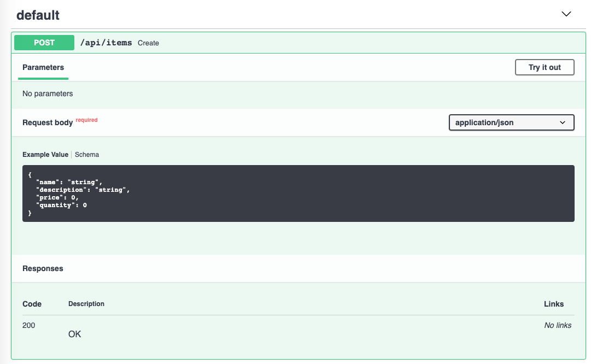The image size is (591, 364).
Task: Click the OK response description
Action: [x=74, y=334]
